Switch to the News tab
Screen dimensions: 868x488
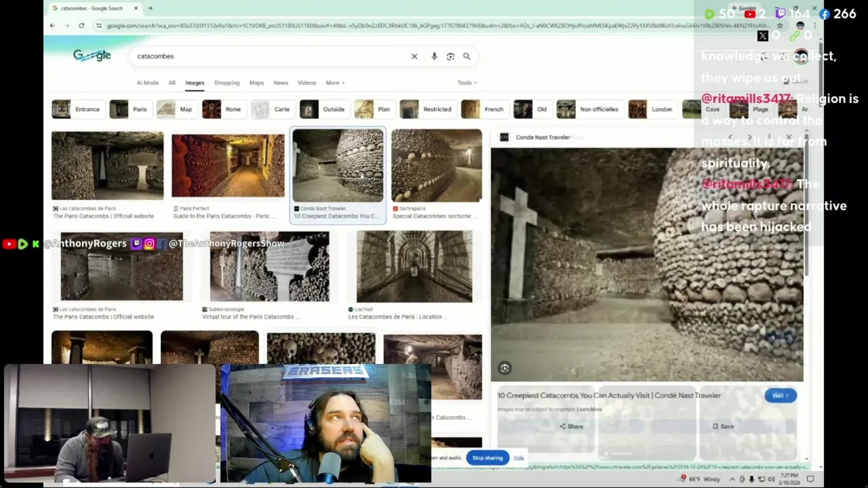(281, 83)
